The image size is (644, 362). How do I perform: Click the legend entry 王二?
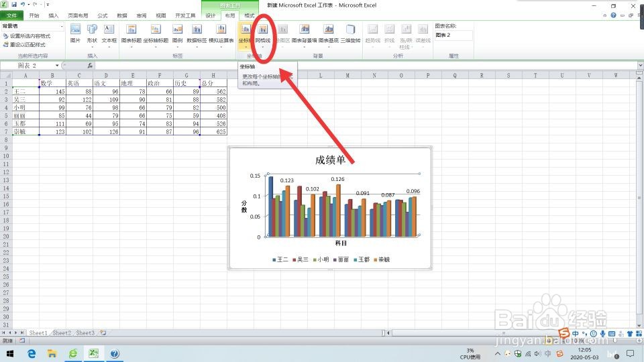[280, 259]
